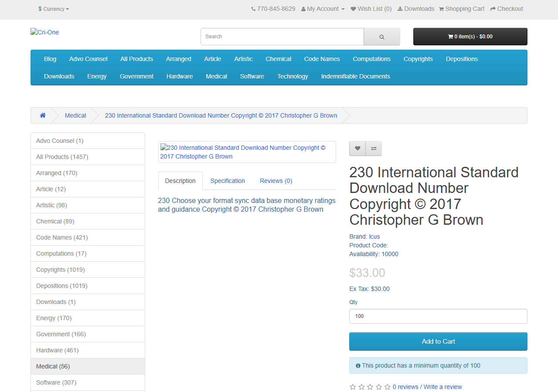Select Copyrights (1019) sidebar category
This screenshot has width=558, height=392.
coord(88,270)
